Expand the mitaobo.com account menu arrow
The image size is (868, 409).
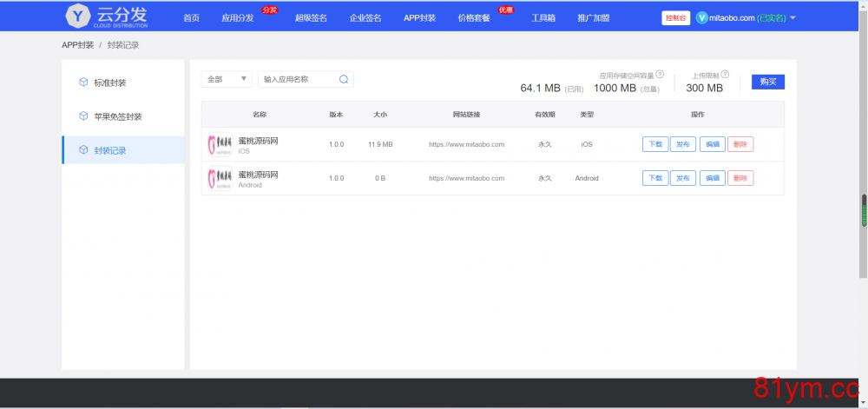pos(792,17)
